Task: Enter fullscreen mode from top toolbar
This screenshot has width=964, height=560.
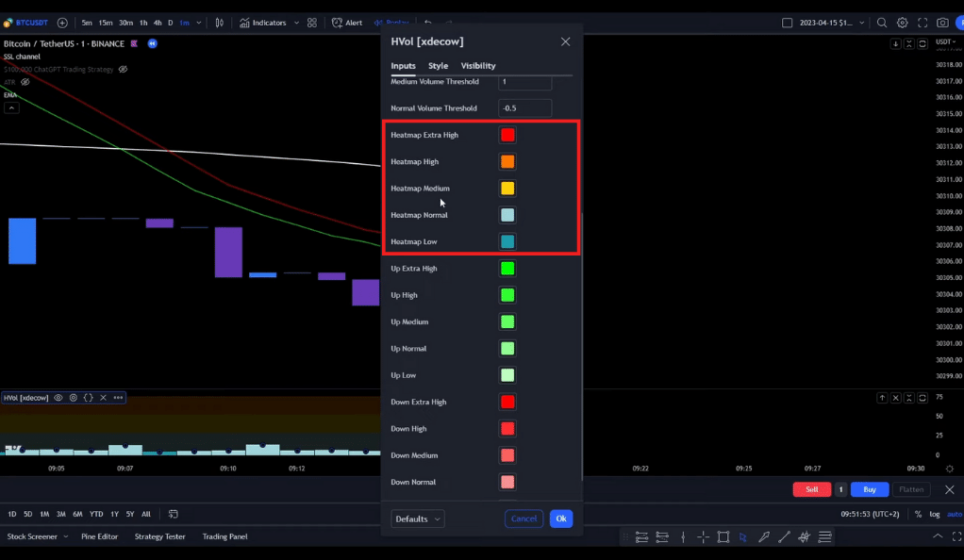Action: pos(922,23)
